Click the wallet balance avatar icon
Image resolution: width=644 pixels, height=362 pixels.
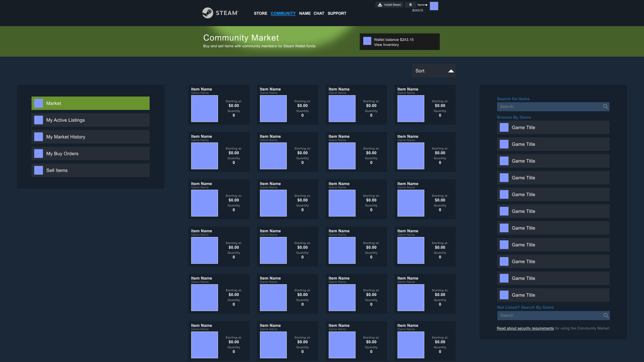pos(367,41)
